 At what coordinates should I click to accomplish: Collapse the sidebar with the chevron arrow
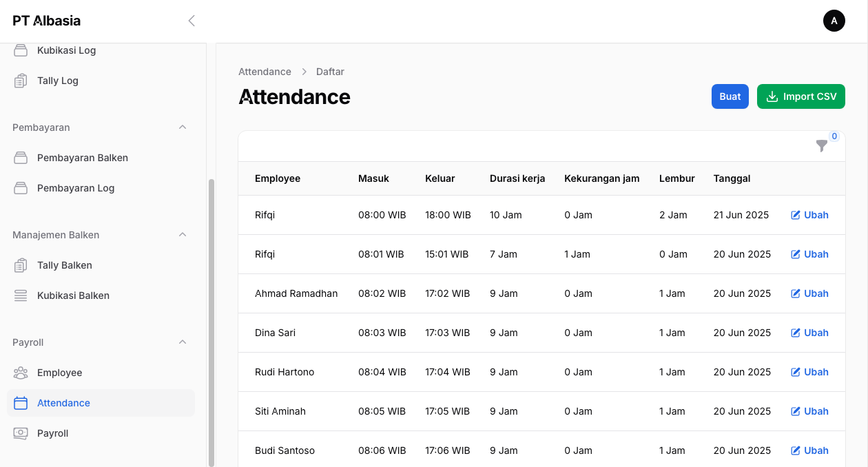tap(192, 21)
